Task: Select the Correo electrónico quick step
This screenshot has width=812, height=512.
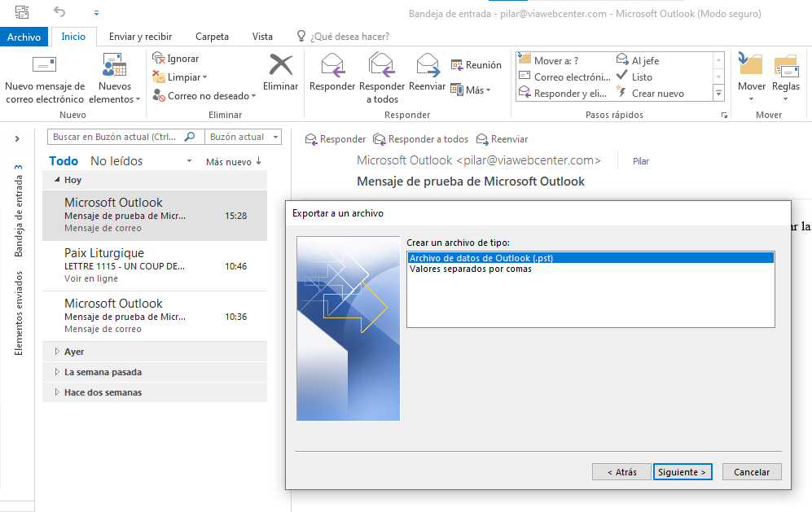Action: [565, 77]
